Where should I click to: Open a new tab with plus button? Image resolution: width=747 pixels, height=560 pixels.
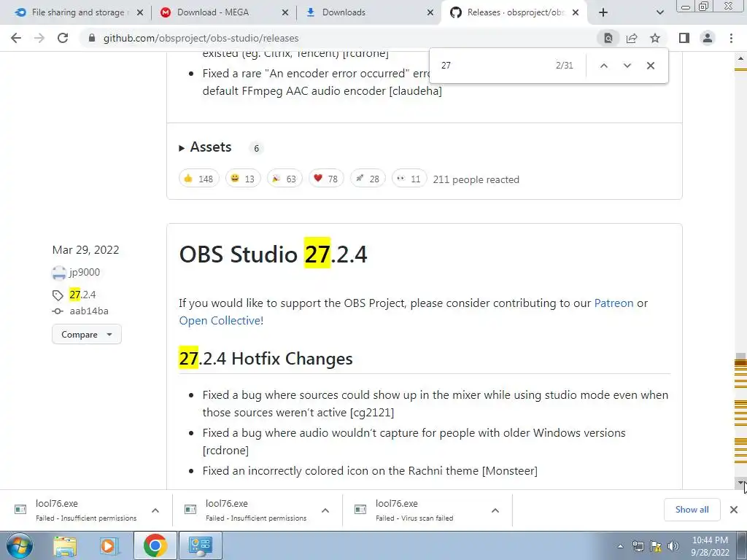603,12
